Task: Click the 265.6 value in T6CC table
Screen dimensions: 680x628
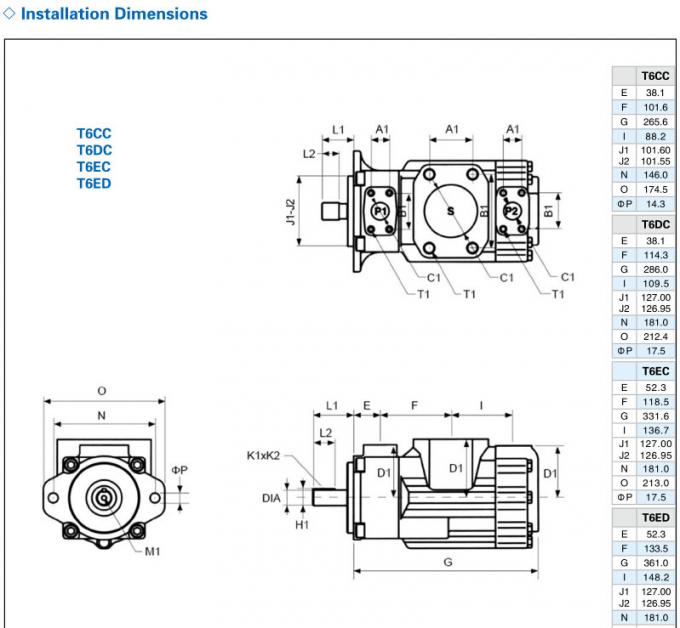Action: (655, 122)
